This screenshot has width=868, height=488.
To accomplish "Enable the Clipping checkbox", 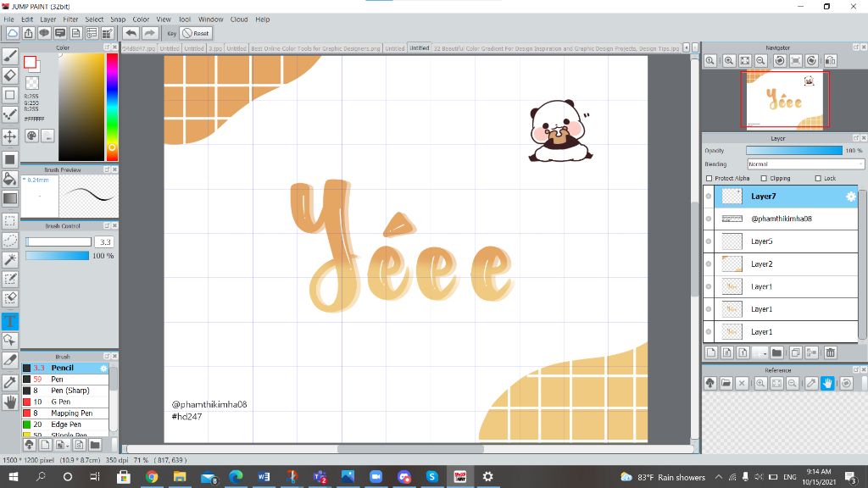I will 764,178.
